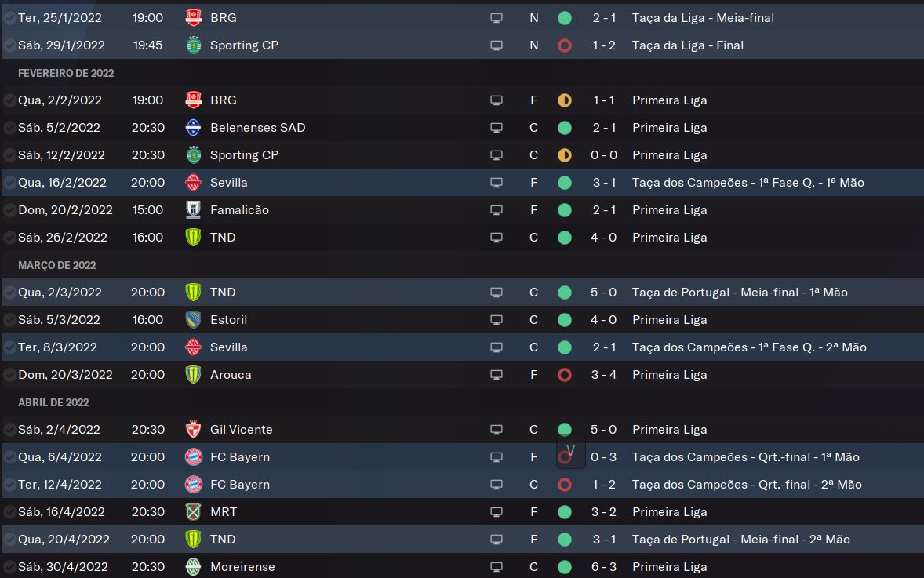
Task: Click the draw indicator for the 2/2/2022 BRG match
Action: [x=564, y=100]
